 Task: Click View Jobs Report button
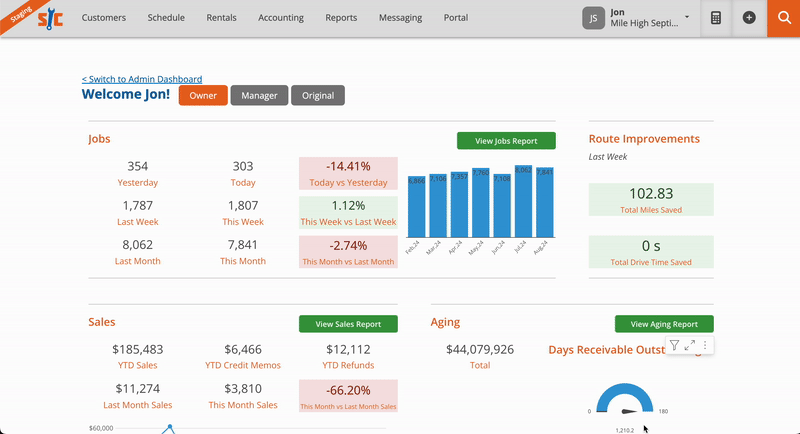[506, 141]
